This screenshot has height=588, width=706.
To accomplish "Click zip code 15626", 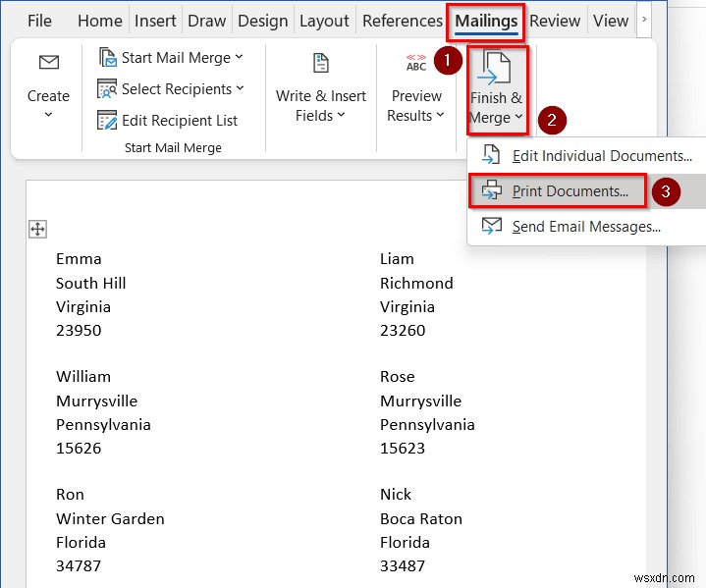I will pyautogui.click(x=79, y=449).
